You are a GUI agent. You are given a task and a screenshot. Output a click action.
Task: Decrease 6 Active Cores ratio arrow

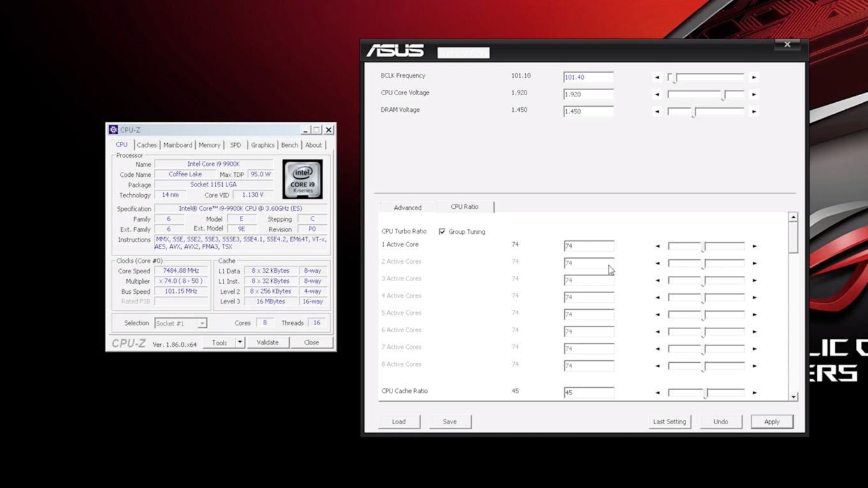(657, 332)
